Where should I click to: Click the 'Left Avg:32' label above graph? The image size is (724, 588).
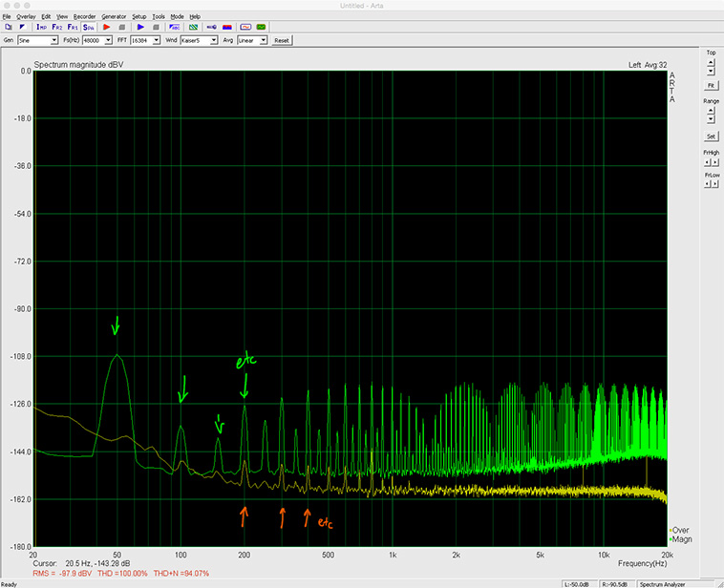click(648, 65)
